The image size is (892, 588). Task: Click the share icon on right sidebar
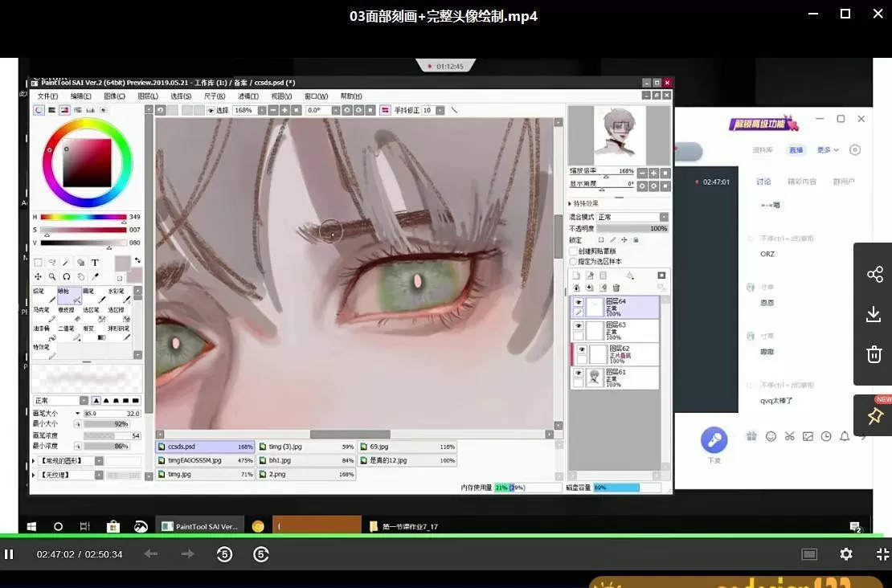point(874,275)
